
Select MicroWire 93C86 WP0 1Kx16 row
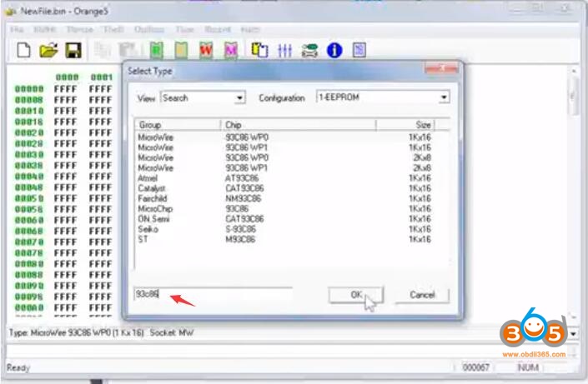pyautogui.click(x=285, y=137)
